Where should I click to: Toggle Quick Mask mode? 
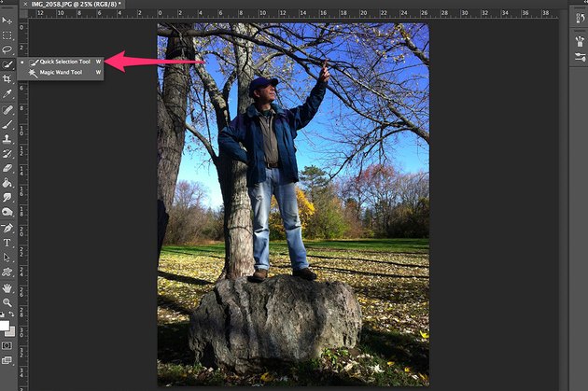tap(7, 345)
